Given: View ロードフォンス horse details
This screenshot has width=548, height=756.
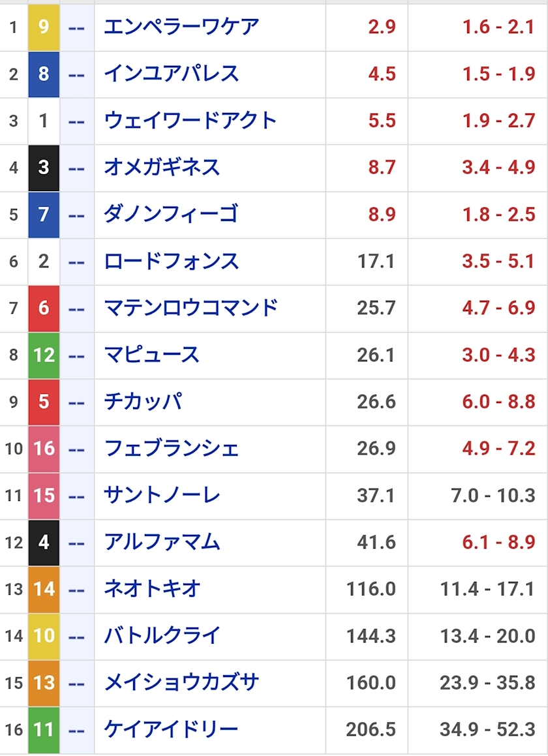Looking at the screenshot, I should 172,262.
